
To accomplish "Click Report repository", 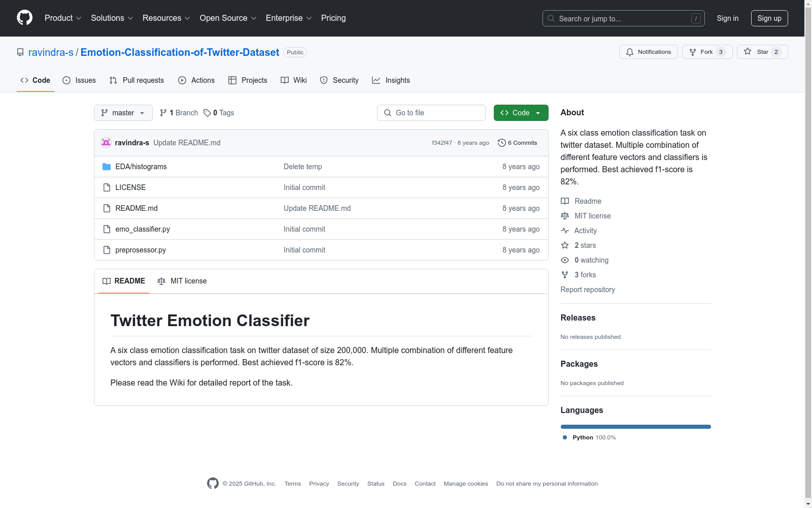I will pyautogui.click(x=588, y=290).
